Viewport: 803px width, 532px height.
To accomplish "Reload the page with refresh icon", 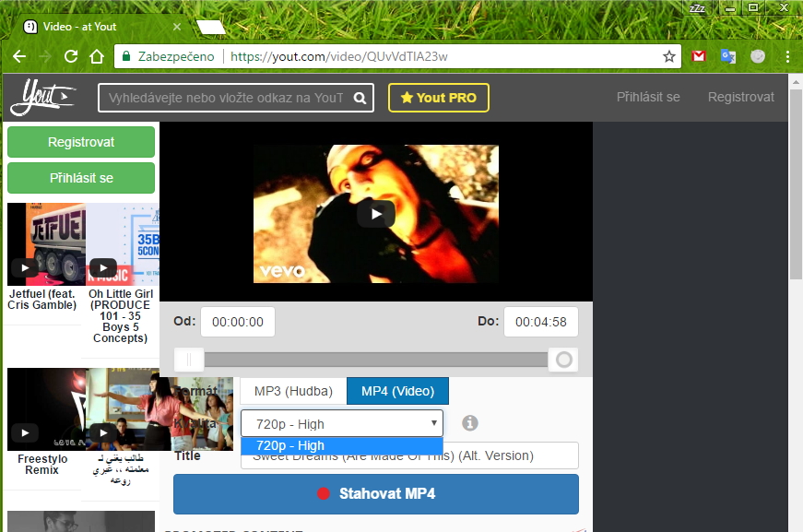I will pos(71,56).
